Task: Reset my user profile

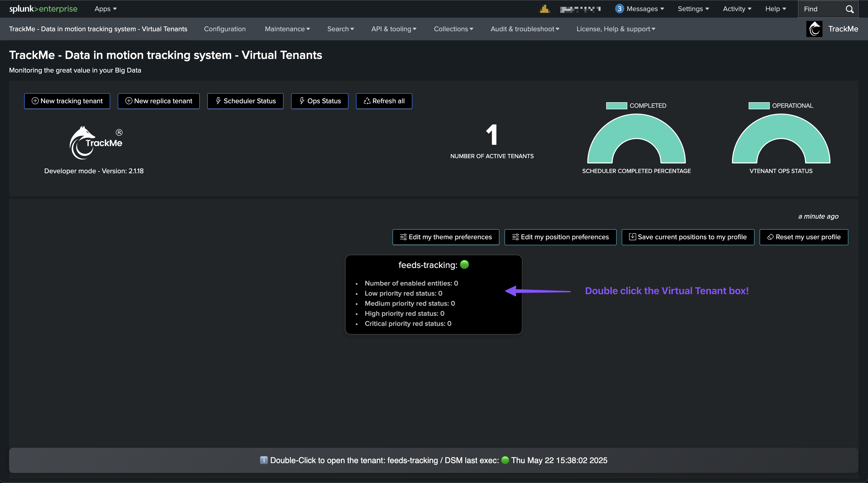Action: (804, 237)
